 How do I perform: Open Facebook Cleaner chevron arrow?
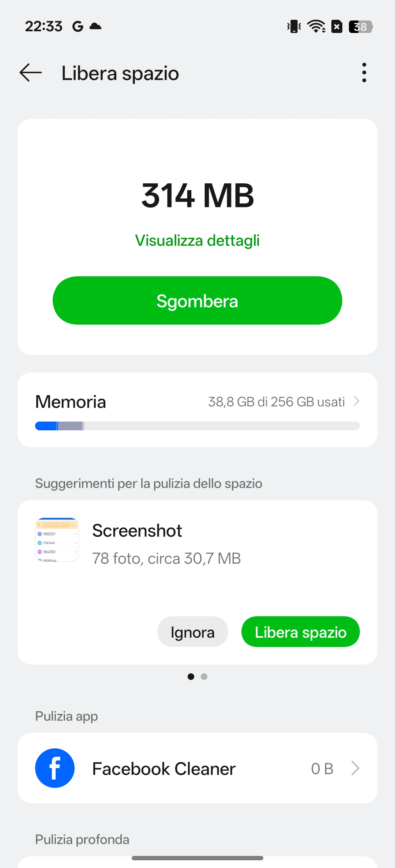point(355,768)
